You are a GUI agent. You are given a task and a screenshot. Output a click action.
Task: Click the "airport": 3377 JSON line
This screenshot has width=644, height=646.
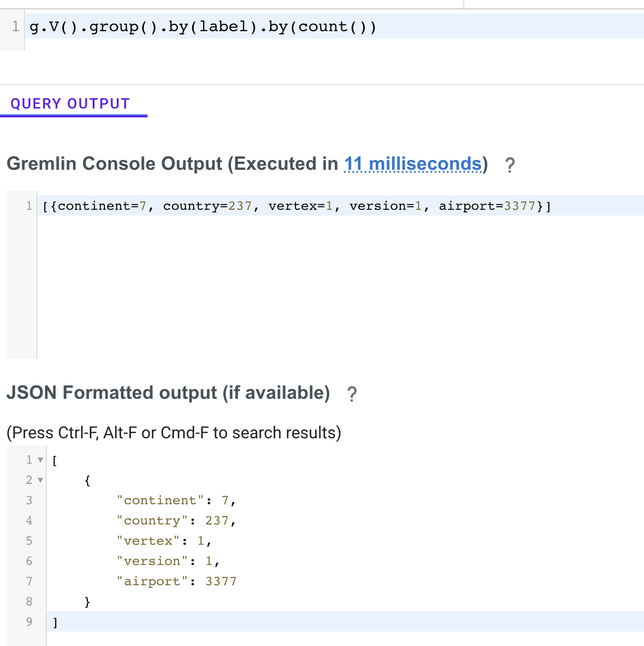tap(177, 581)
